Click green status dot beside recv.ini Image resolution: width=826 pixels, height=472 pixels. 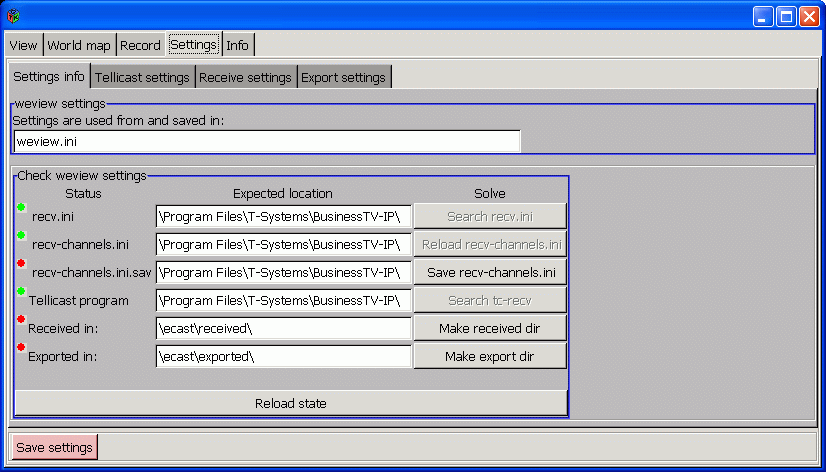(x=21, y=207)
